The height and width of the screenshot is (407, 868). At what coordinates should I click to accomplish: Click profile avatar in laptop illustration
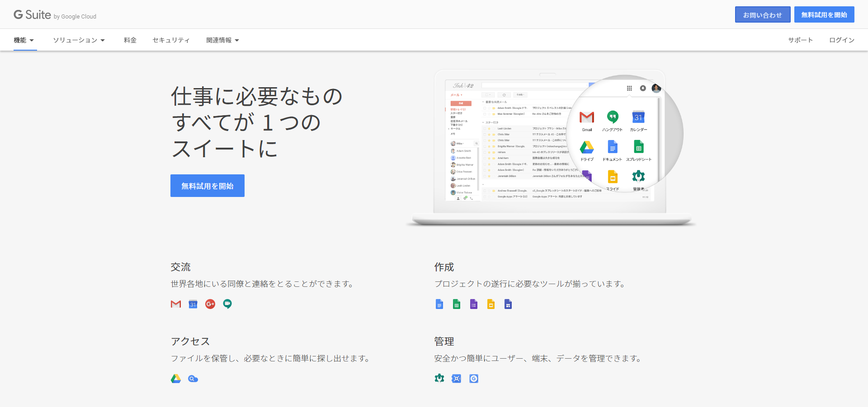[656, 88]
